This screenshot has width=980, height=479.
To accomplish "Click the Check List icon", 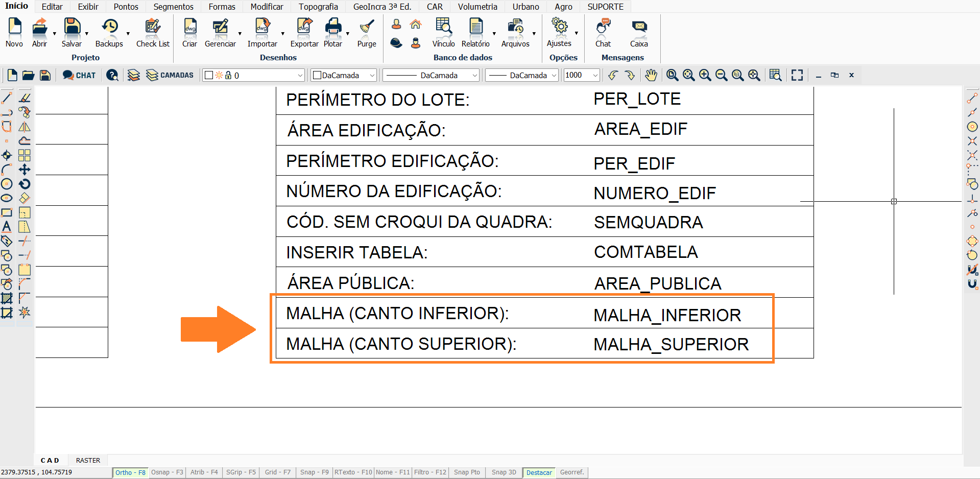I will click(x=153, y=33).
